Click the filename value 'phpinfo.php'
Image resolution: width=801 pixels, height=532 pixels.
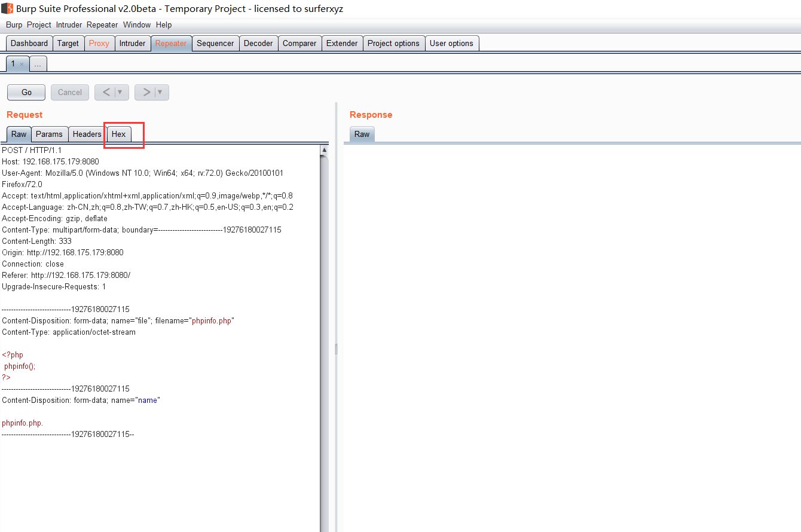click(211, 321)
